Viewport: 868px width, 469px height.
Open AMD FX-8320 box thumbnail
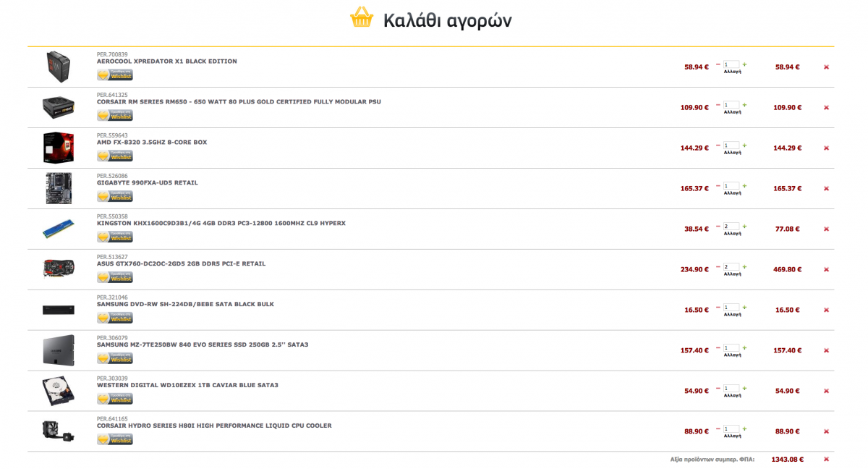[x=59, y=148]
